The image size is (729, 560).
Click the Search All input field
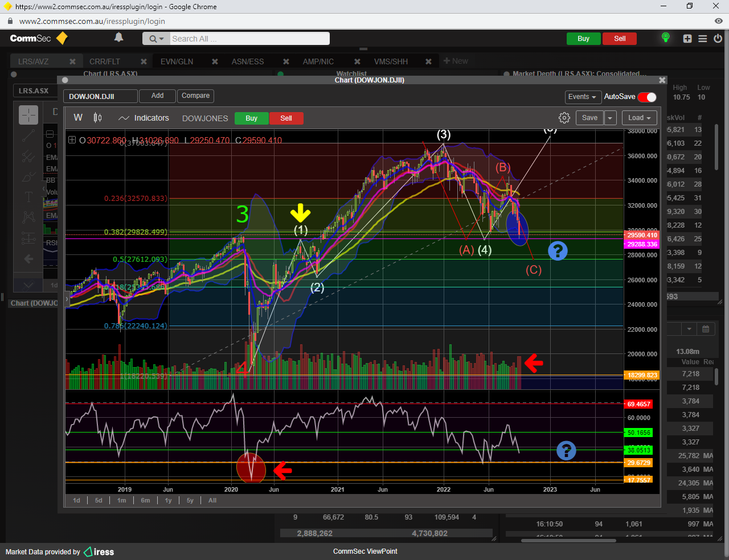click(249, 39)
